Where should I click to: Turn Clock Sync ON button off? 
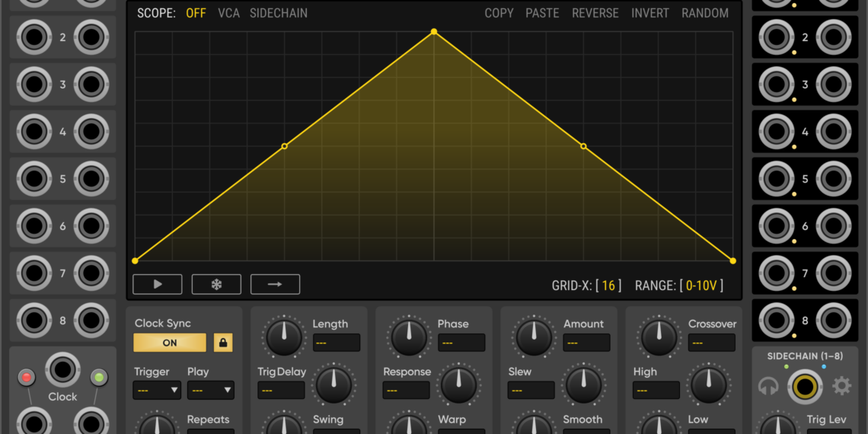[x=170, y=343]
